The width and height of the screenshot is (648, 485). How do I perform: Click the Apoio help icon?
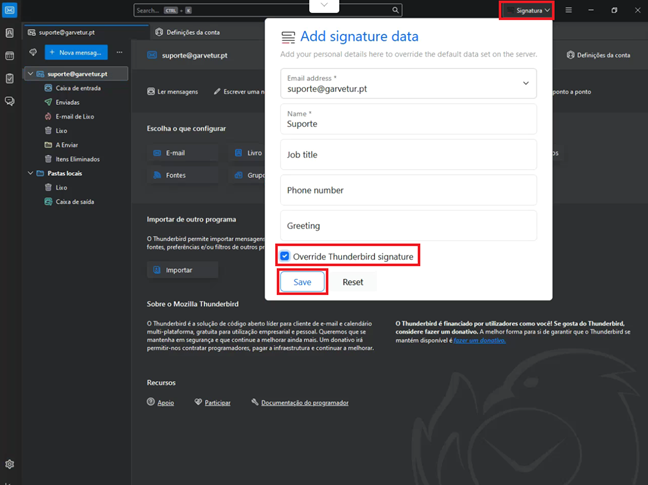(x=151, y=402)
